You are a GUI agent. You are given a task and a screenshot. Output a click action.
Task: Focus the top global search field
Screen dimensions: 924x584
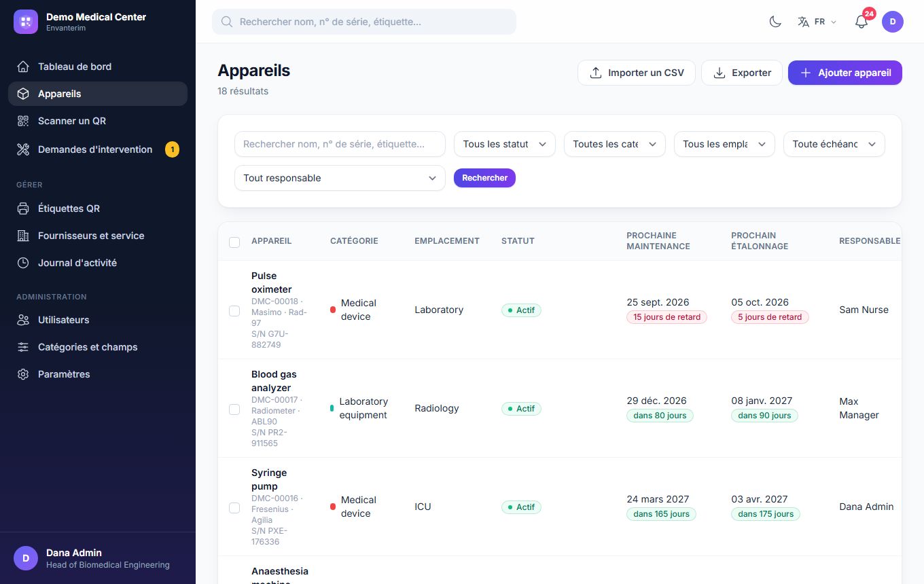click(364, 22)
